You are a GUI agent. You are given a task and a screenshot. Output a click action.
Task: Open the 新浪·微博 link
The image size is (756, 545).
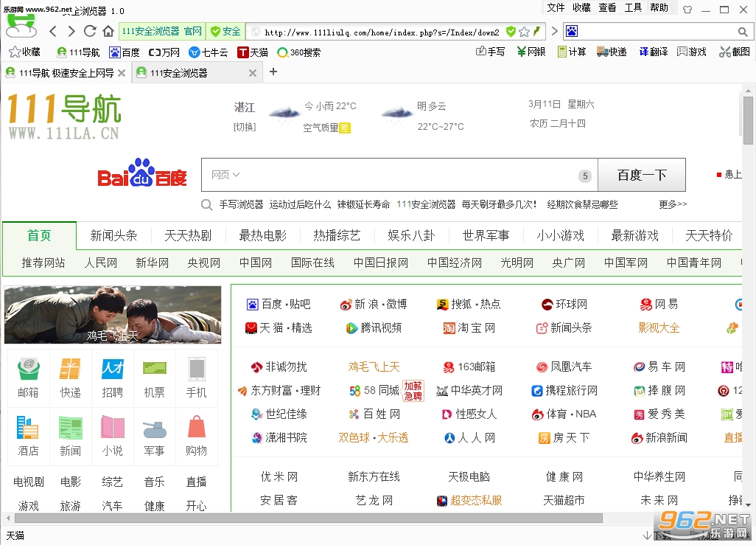(x=374, y=304)
